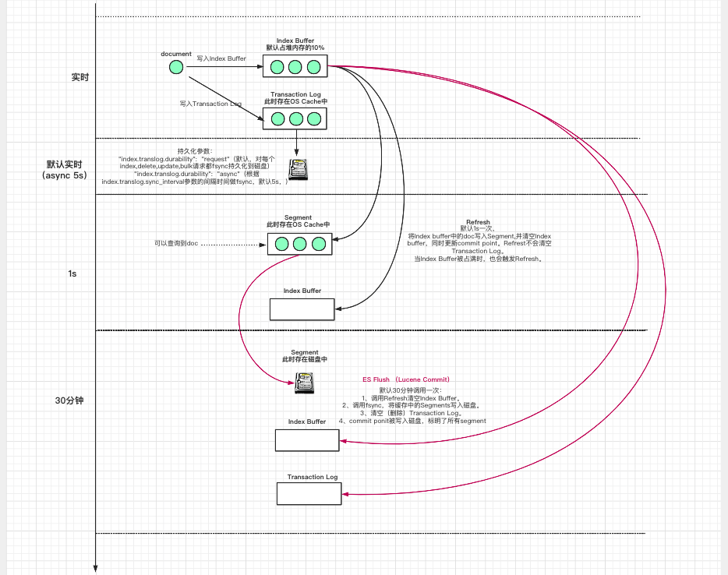Click the disk icon in Segment 此时存在磁盘中
Image resolution: width=728 pixels, height=575 pixels.
(x=302, y=383)
